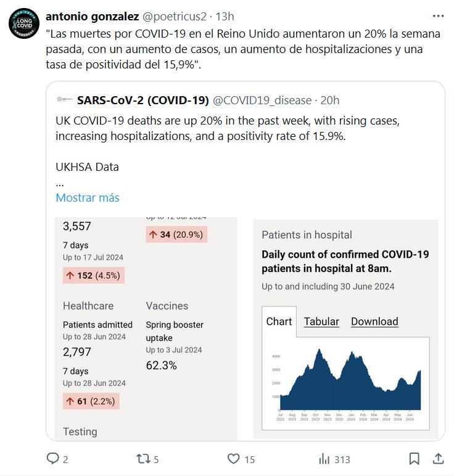Click the repost arrows icon
Screen dimensions: 454x476
click(x=143, y=459)
